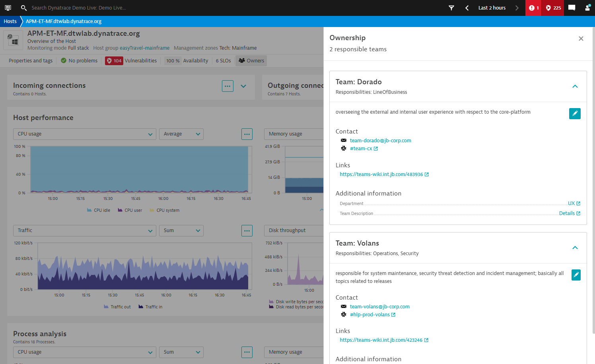Edit Team Dorado description with pencil icon
Viewport: 595px width, 364px height.
(575, 114)
